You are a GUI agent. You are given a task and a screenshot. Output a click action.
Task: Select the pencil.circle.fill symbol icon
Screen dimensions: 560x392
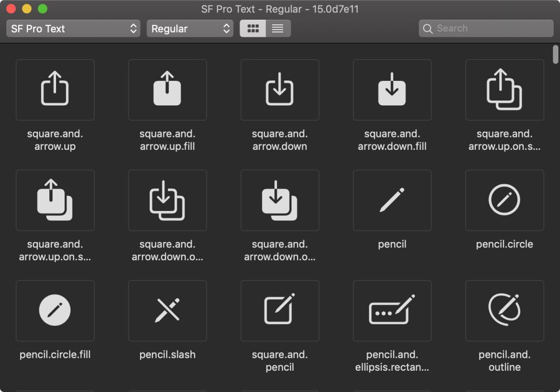point(55,310)
